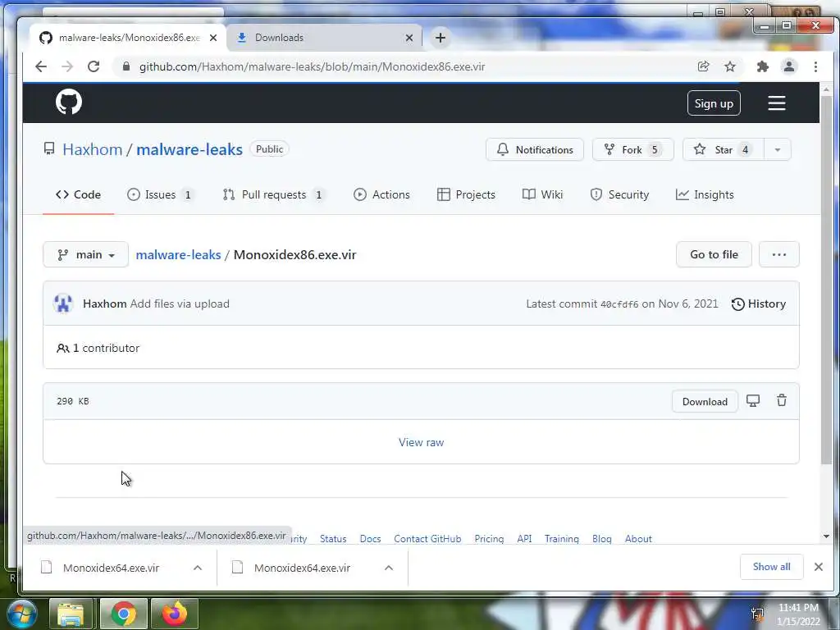Open a new tab with plus icon

coord(441,38)
